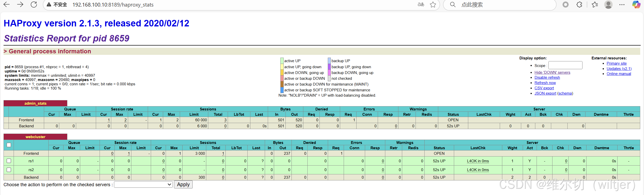
Task: Click the address bar URL
Action: 113,5
